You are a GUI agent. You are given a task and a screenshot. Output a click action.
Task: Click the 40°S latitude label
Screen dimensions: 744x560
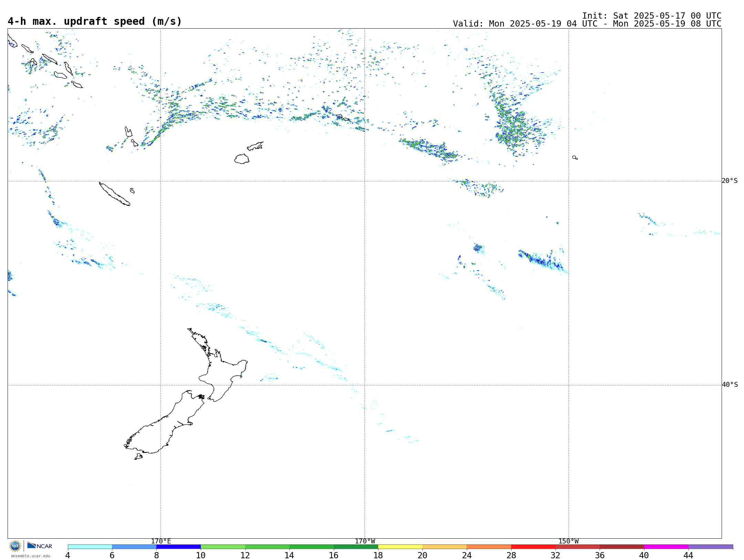(730, 385)
